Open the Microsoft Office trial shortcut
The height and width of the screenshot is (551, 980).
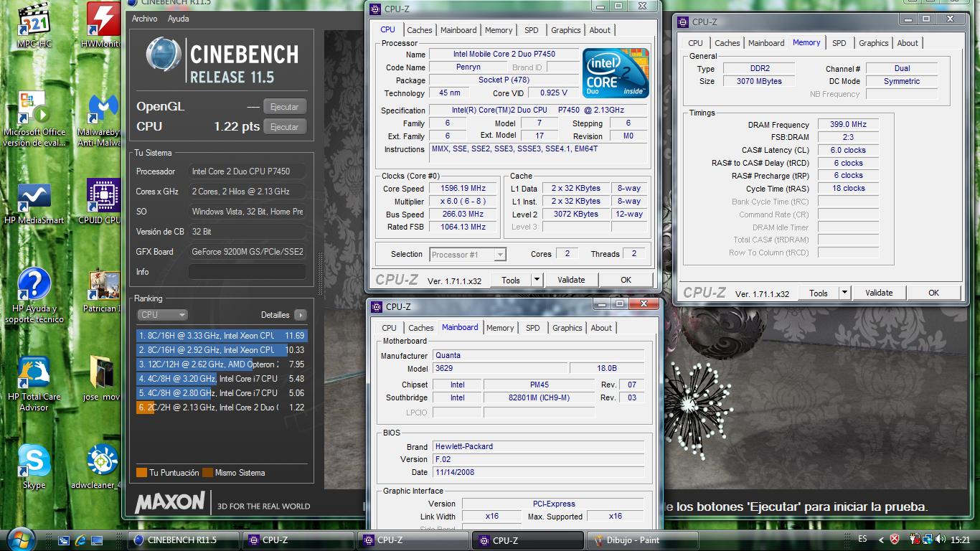pos(34,119)
